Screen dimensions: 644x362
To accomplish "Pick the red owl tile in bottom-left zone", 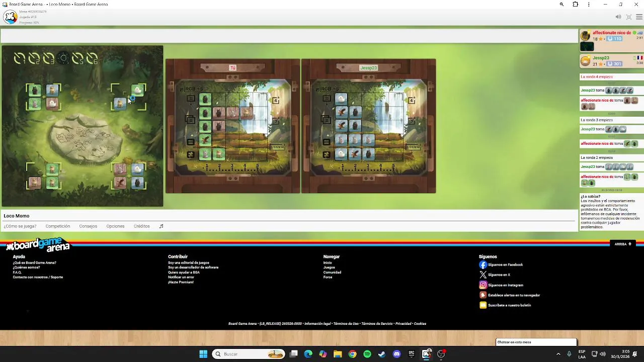I will click(34, 183).
